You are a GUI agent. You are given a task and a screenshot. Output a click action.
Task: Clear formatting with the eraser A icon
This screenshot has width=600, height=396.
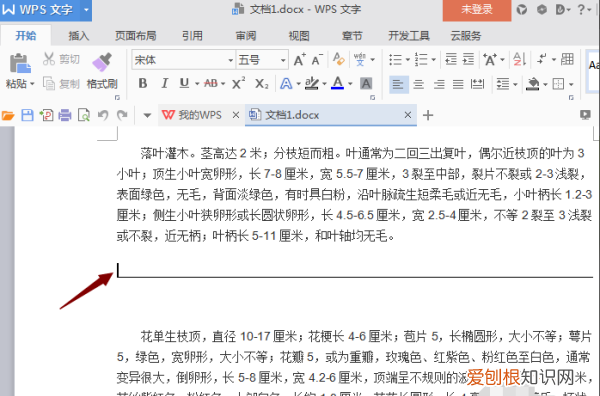pyautogui.click(x=339, y=59)
